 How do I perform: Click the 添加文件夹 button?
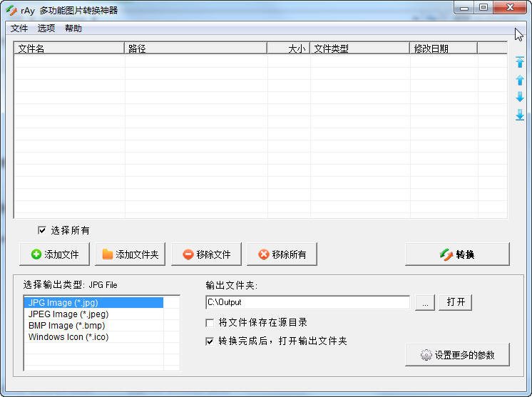click(131, 254)
